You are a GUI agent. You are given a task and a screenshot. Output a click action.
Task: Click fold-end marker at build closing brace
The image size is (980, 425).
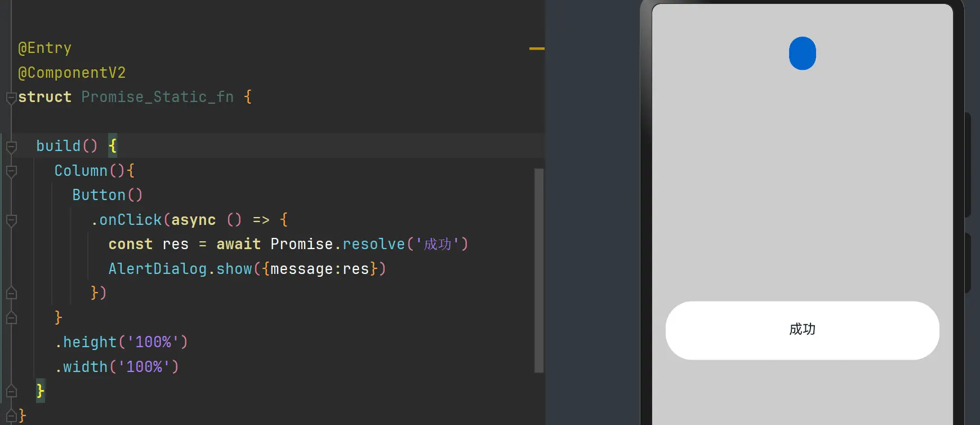[x=11, y=391]
